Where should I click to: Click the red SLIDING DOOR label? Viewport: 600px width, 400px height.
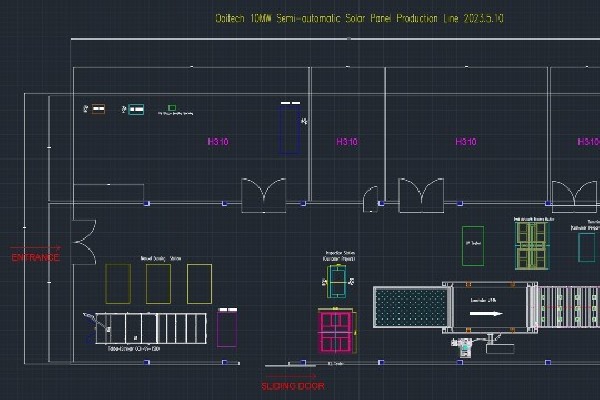292,386
